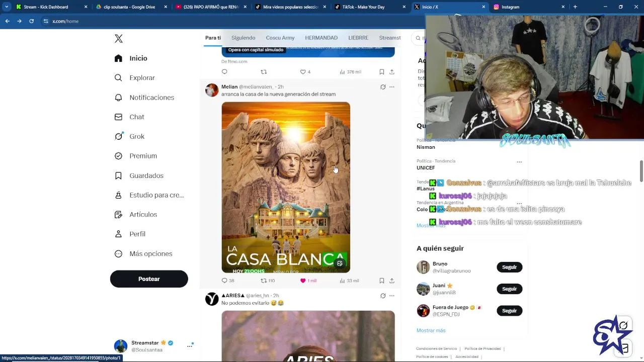The width and height of the screenshot is (644, 362).
Task: Open Chat in the sidebar
Action: (129, 117)
